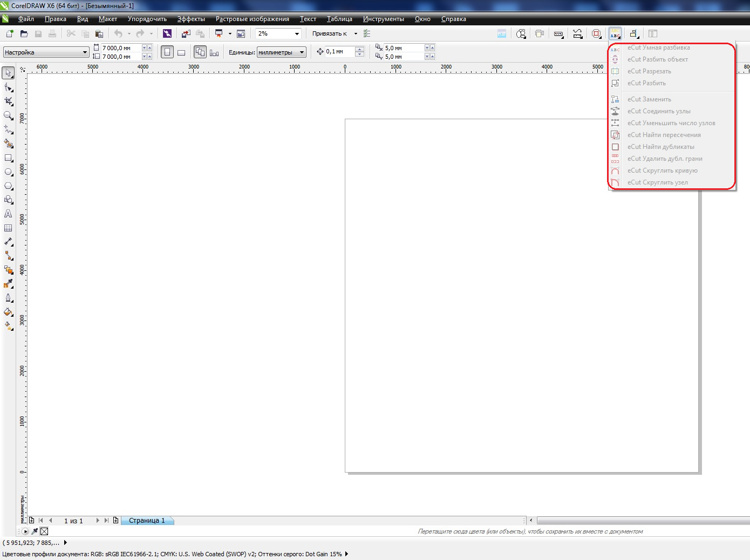Switch page to landscape orientation
This screenshot has width=750, height=560.
click(x=181, y=52)
